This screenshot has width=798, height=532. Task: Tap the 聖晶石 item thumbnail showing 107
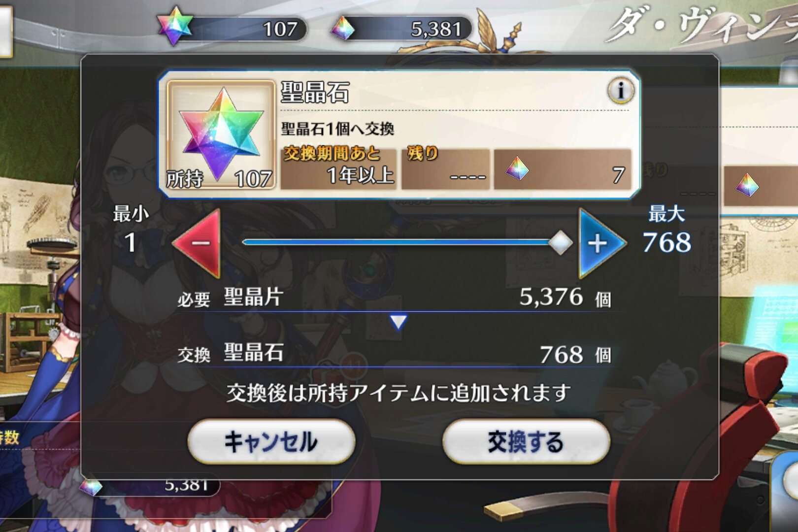coord(221,135)
